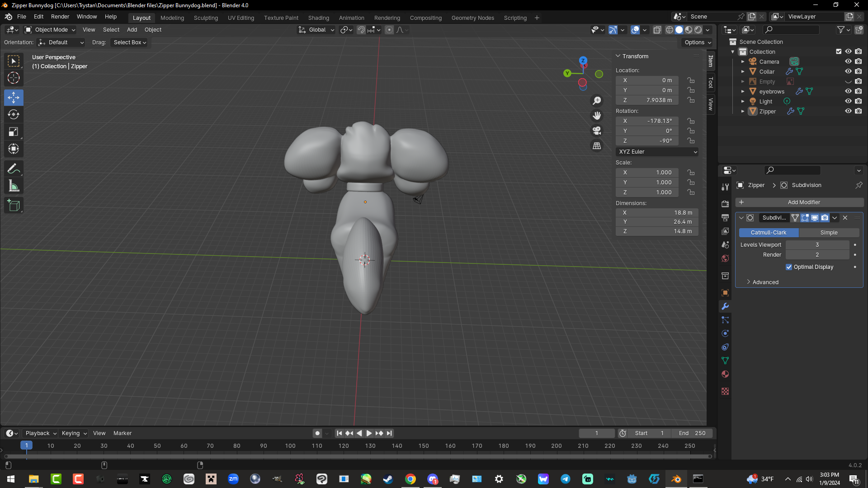Uncheck Optimal Display checkbox
The width and height of the screenshot is (868, 488).
tap(789, 267)
